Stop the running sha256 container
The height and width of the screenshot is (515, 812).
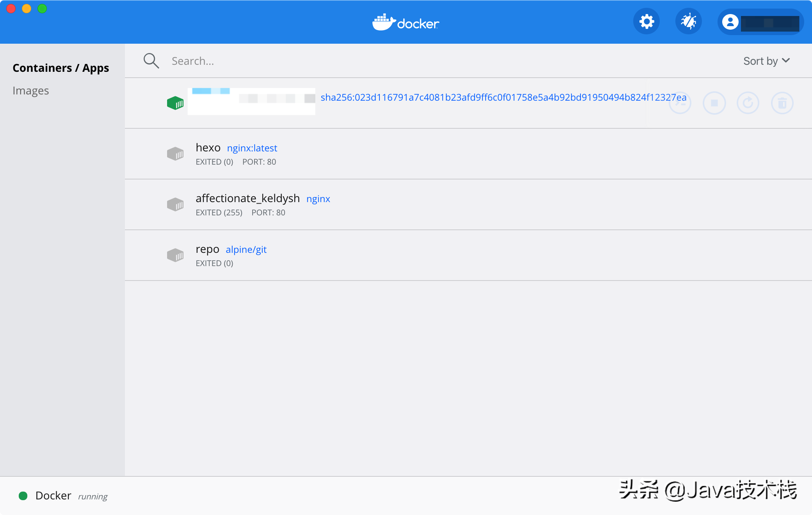714,103
